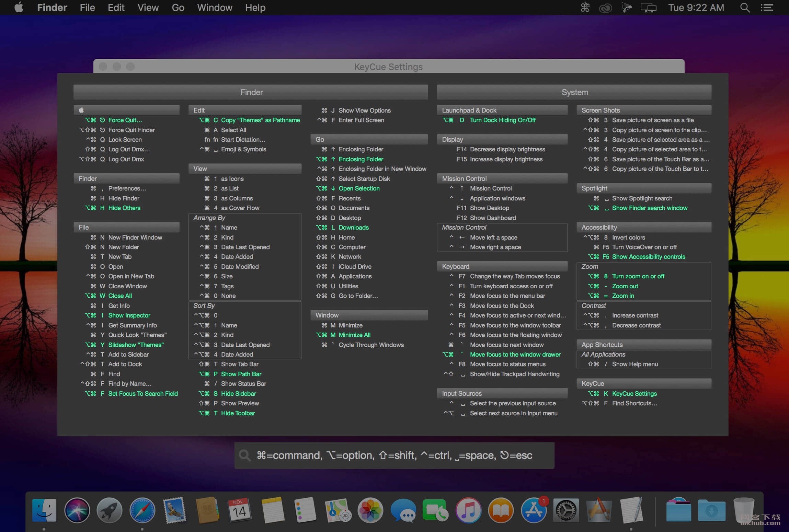Click the Creative Cloud menu bar icon

tap(605, 8)
